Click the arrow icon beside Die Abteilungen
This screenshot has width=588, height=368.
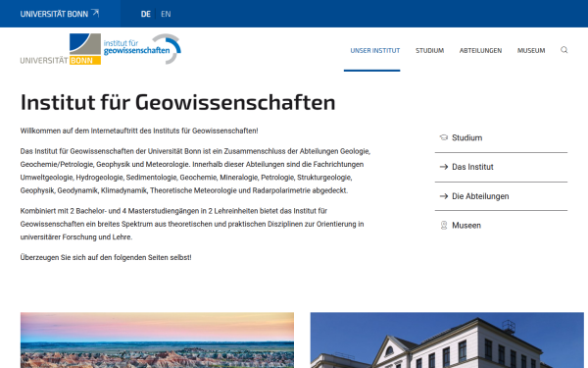(x=444, y=196)
